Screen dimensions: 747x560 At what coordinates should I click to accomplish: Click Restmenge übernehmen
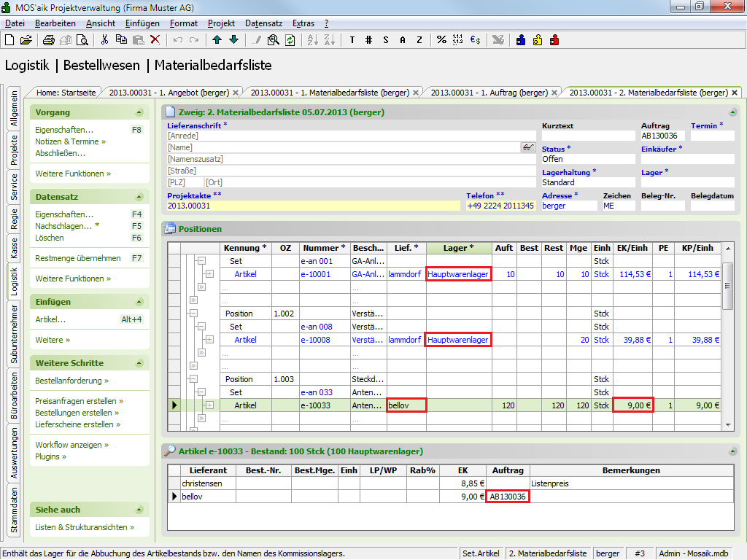click(77, 258)
